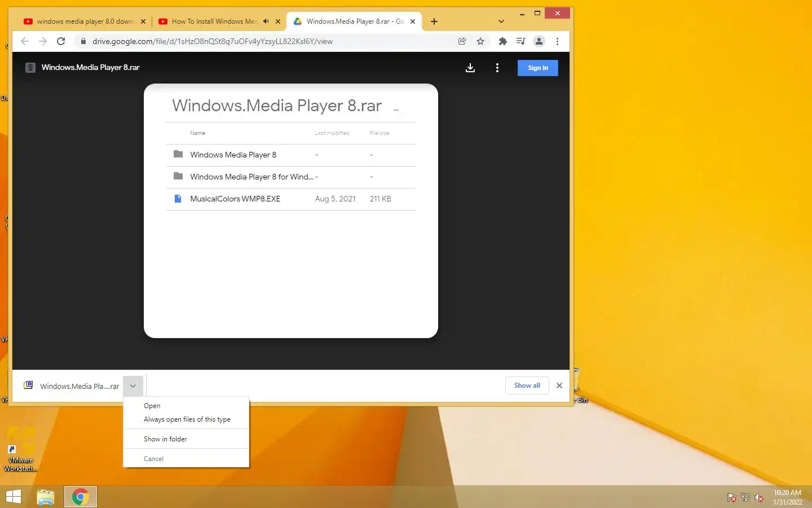Go forward with the browser forward arrow

[43, 41]
